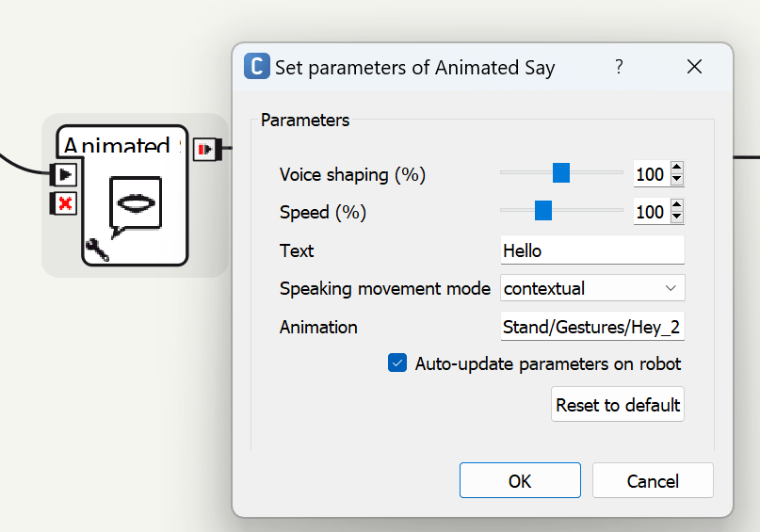Viewport: 760px width, 532px height.
Task: Click the speech bubble icon on the box
Action: [135, 204]
